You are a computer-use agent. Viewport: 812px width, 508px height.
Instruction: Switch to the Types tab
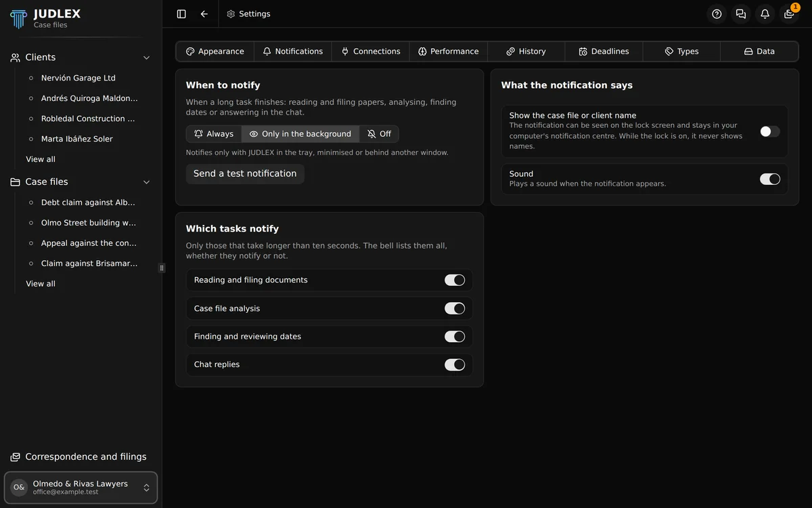pos(682,51)
